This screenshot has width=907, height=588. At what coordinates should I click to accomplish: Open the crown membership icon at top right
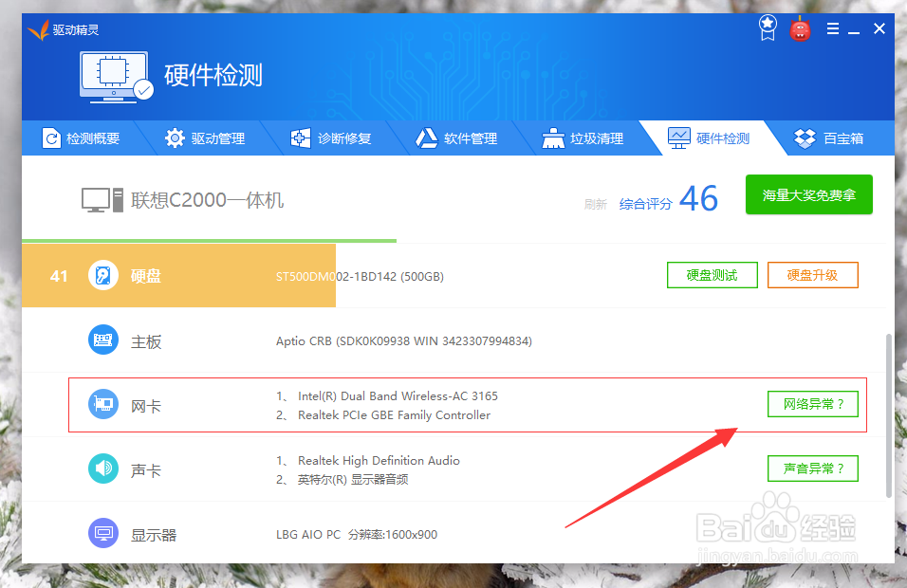[x=767, y=28]
